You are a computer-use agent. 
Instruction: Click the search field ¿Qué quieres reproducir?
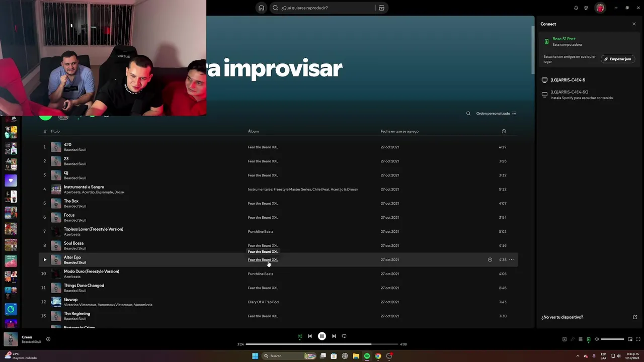point(327,8)
